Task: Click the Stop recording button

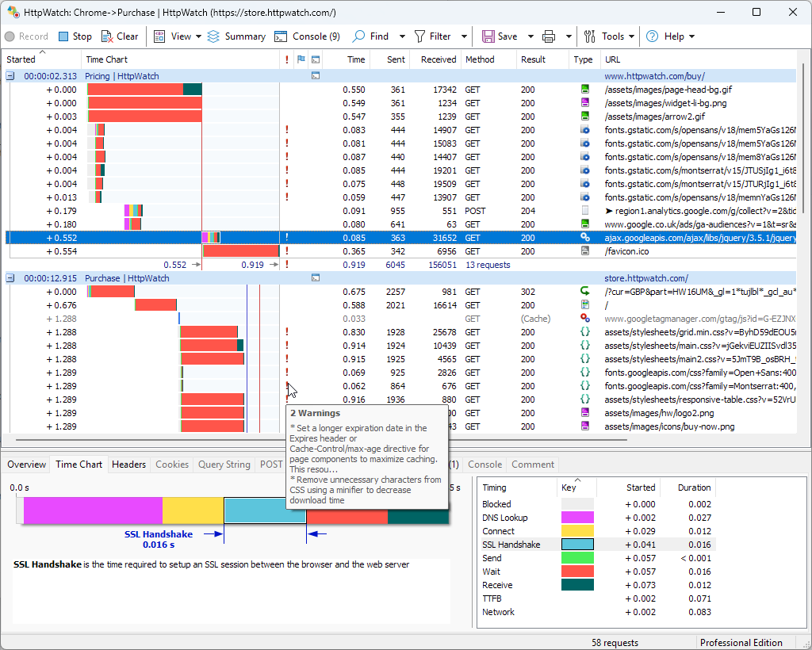Action: (75, 36)
